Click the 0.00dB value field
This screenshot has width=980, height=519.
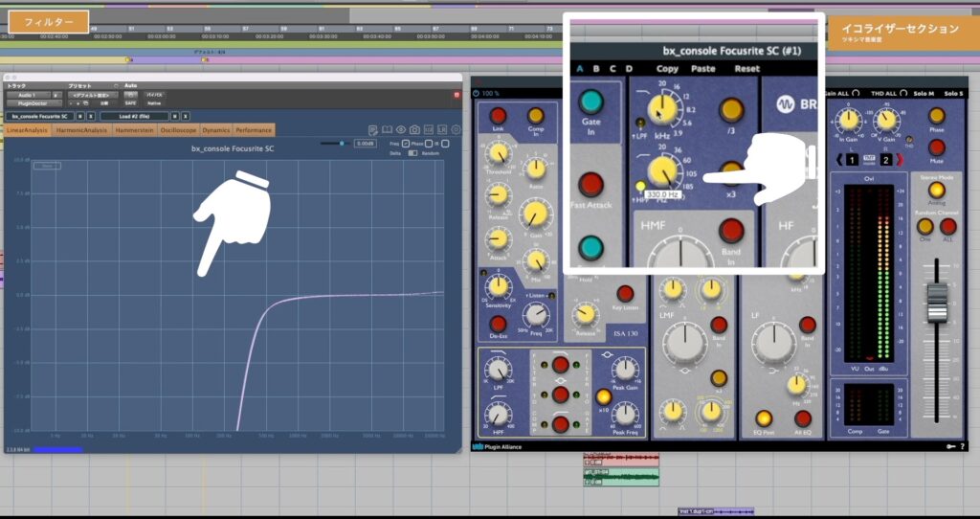(x=365, y=144)
